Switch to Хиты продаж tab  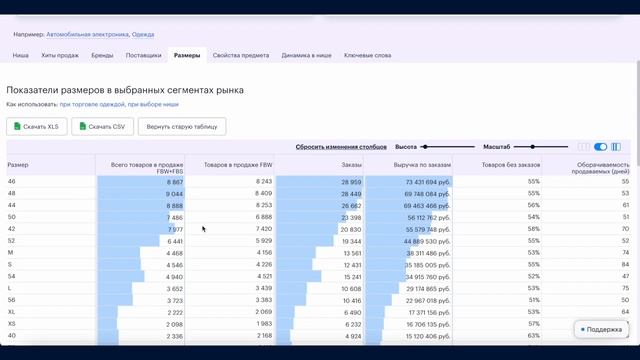point(60,55)
